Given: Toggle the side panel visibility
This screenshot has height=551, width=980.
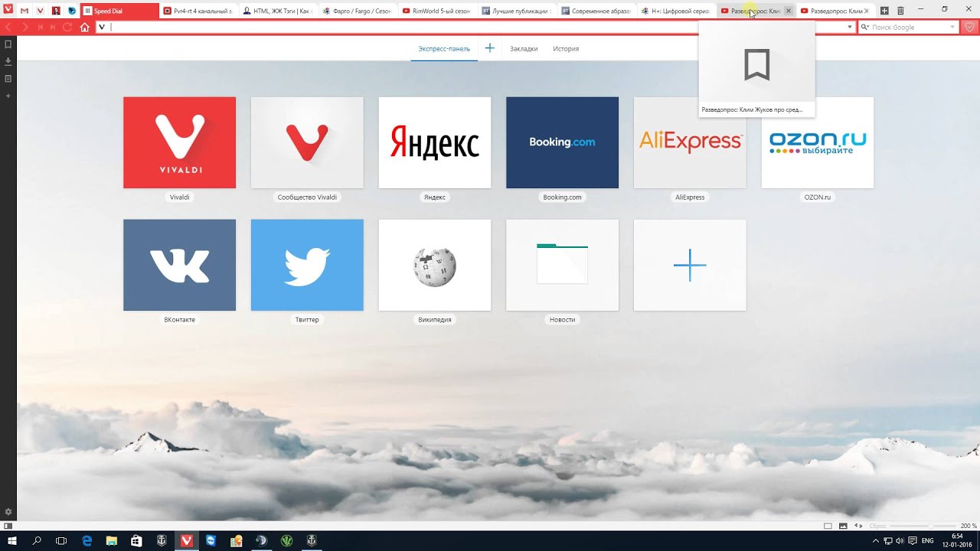Looking at the screenshot, I should click(x=8, y=526).
